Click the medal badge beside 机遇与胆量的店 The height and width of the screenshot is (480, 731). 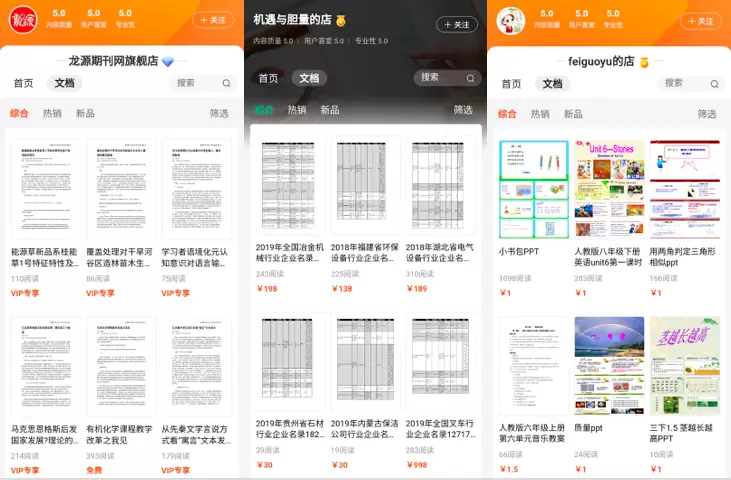[x=341, y=20]
